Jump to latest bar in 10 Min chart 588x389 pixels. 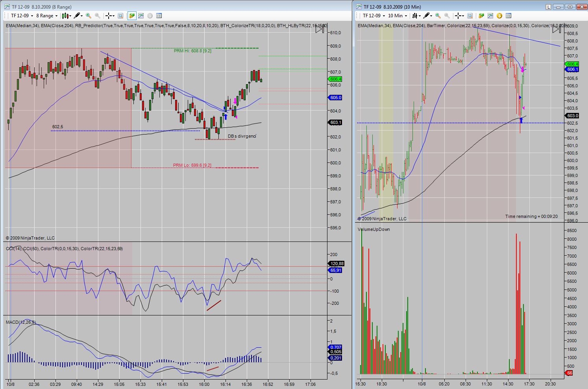click(557, 29)
